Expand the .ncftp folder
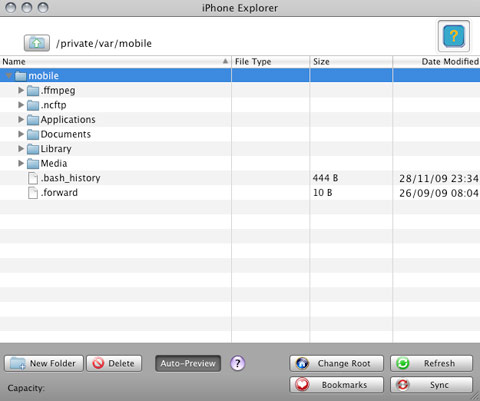480x401 pixels. point(21,105)
